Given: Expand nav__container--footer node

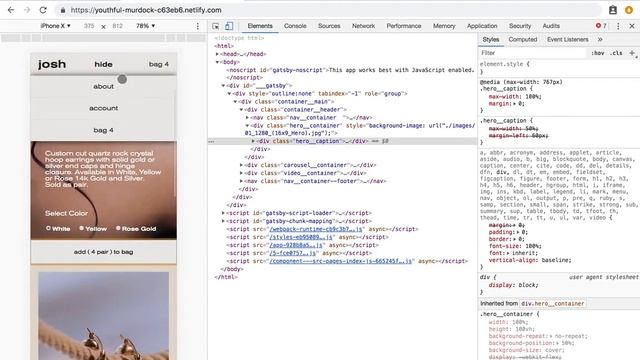Looking at the screenshot, I should tap(241, 181).
